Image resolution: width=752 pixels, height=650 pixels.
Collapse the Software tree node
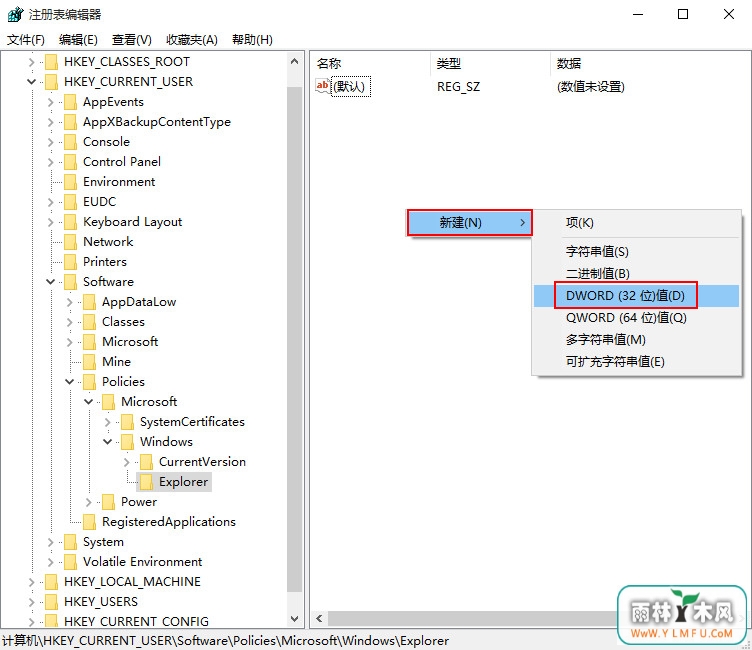coord(50,282)
